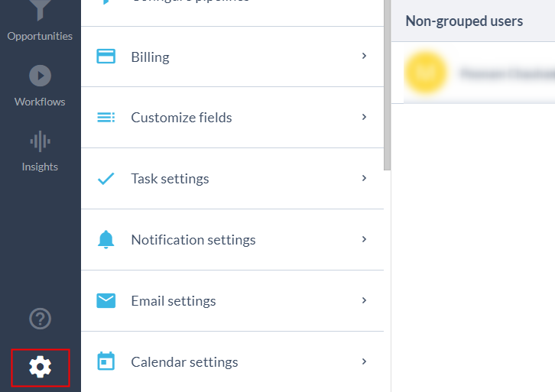Select the blurred non-grouped user avatar
Viewport: 555px width, 392px height.
(x=425, y=73)
